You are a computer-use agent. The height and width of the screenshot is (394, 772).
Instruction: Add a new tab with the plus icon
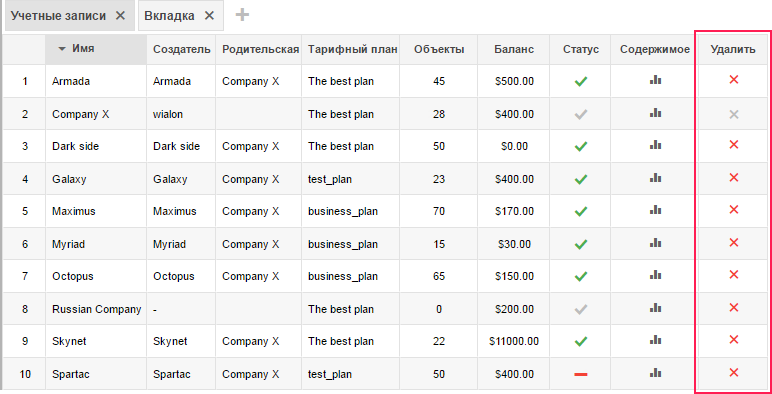pos(242,15)
